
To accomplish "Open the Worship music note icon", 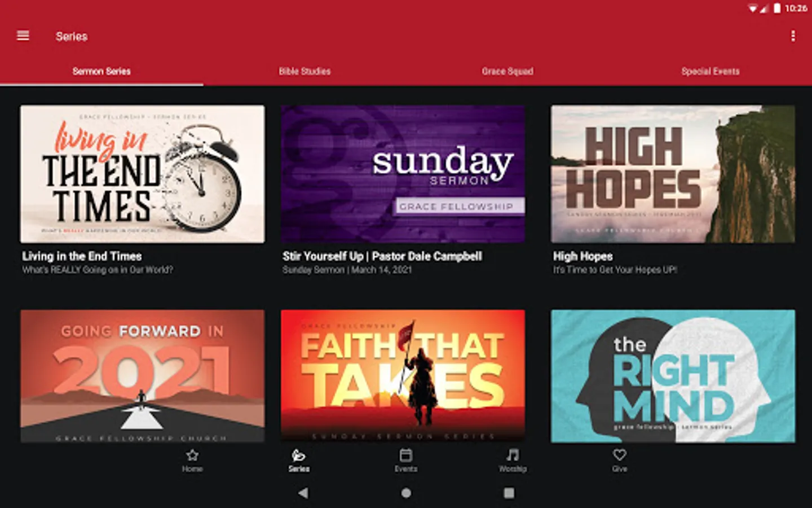I will click(513, 455).
